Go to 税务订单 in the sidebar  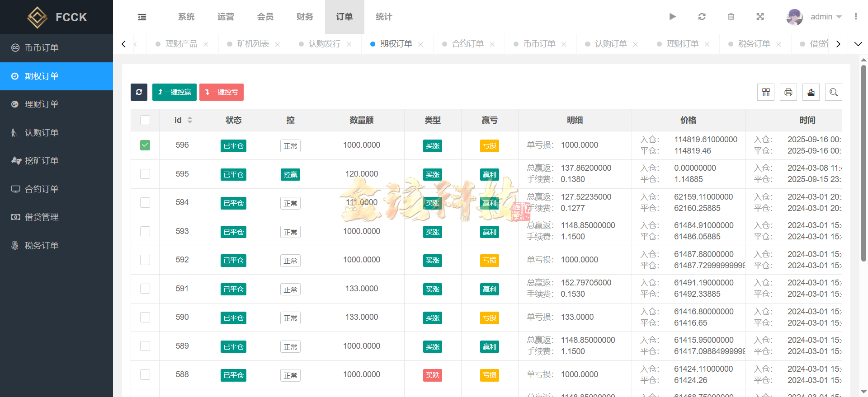click(57, 246)
